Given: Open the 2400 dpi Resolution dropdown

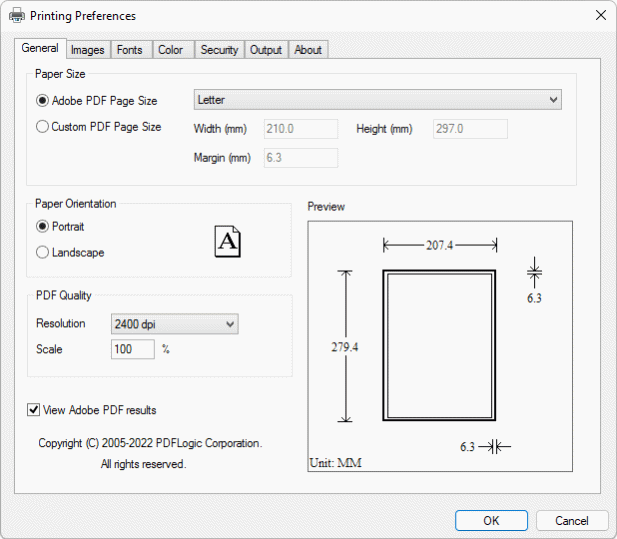Looking at the screenshot, I should tap(175, 324).
